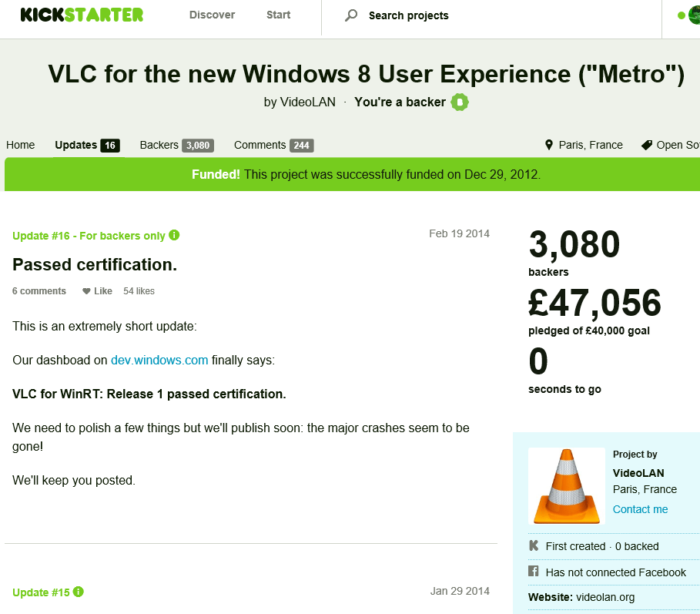Click the location pin icon
Image resolution: width=700 pixels, height=614 pixels.
click(x=549, y=145)
